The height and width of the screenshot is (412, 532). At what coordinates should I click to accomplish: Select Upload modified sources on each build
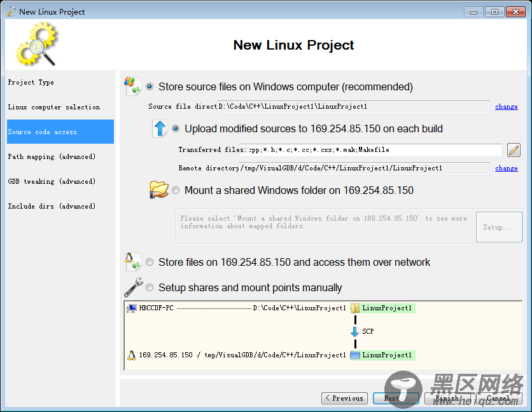[x=176, y=128]
